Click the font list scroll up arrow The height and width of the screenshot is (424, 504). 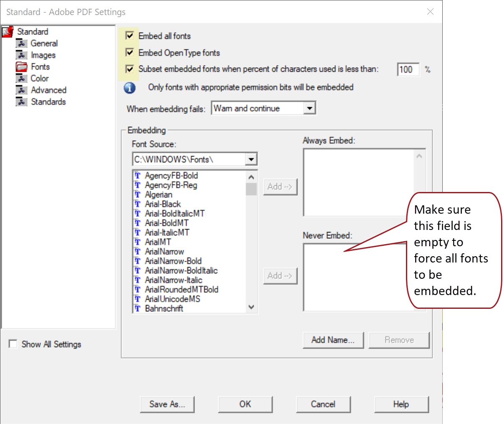(251, 177)
